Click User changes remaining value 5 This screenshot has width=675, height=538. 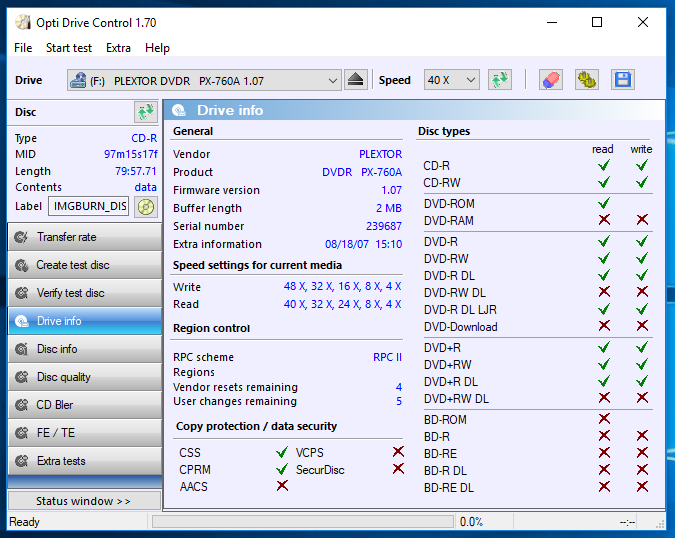point(399,402)
